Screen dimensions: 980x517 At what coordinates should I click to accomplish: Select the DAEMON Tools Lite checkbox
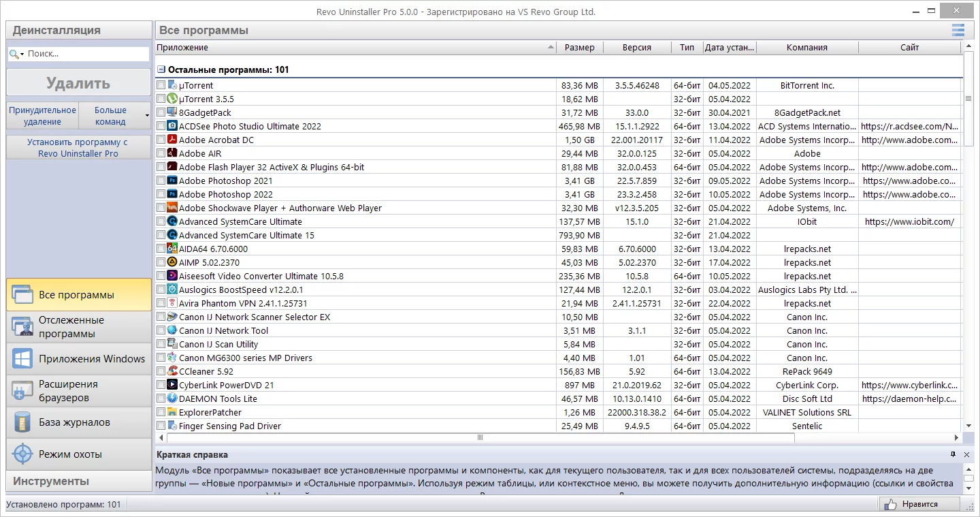point(161,398)
